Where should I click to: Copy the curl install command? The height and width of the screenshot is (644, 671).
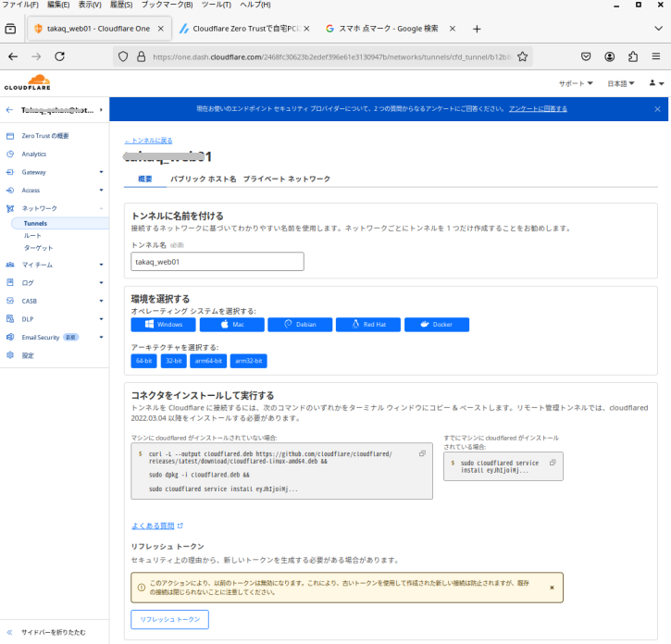coord(422,453)
